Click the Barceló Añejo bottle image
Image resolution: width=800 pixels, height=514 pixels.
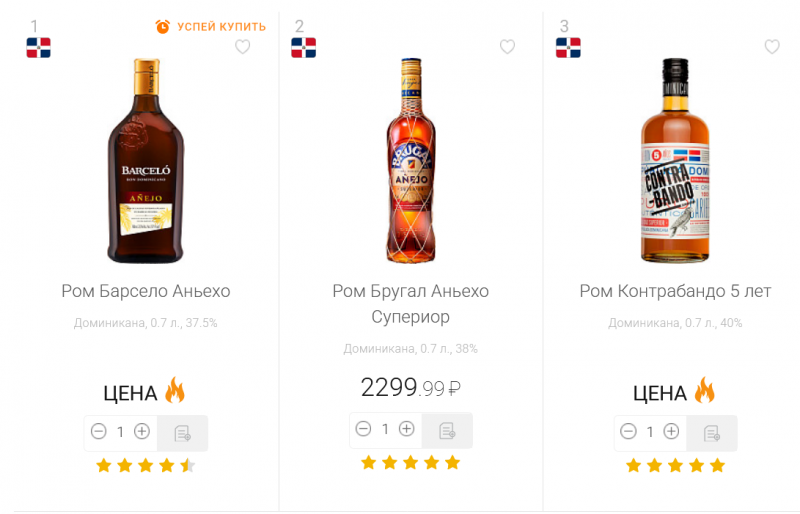click(x=146, y=160)
